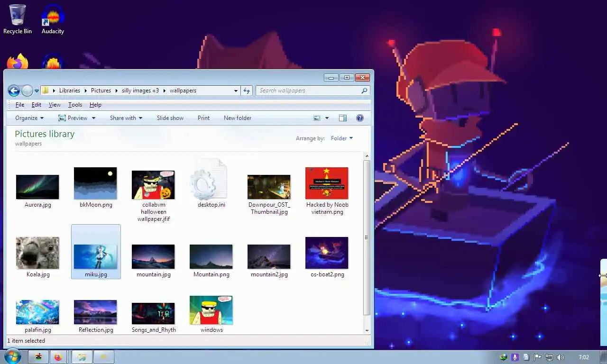607x364 pixels.
Task: Select Downpour_OST_Thumbnail.jpg
Action: [x=269, y=187]
